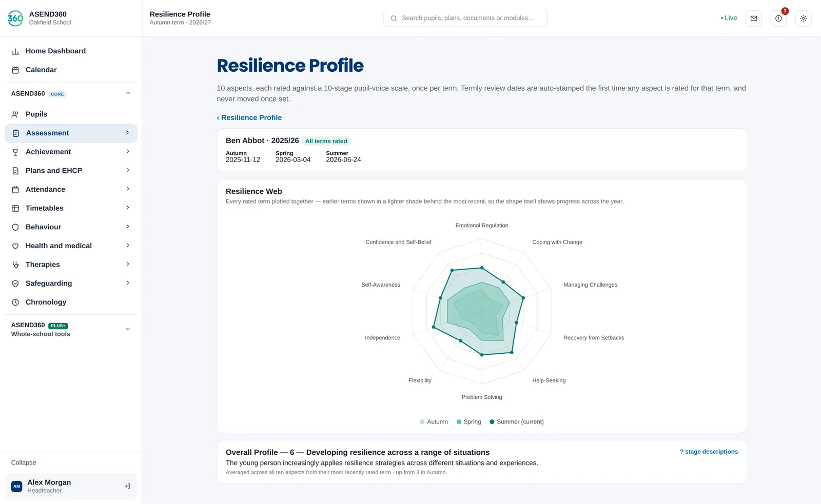Toggle theme with the sun icon

pos(803,18)
